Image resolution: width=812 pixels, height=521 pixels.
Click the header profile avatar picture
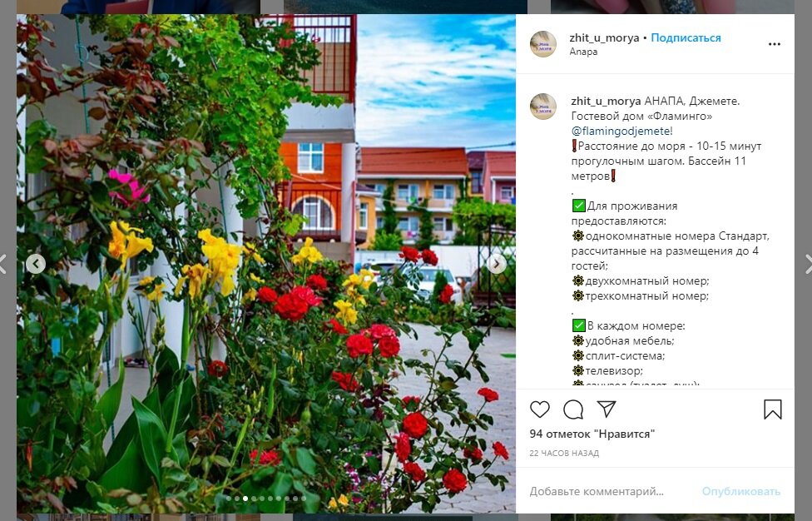pos(542,44)
